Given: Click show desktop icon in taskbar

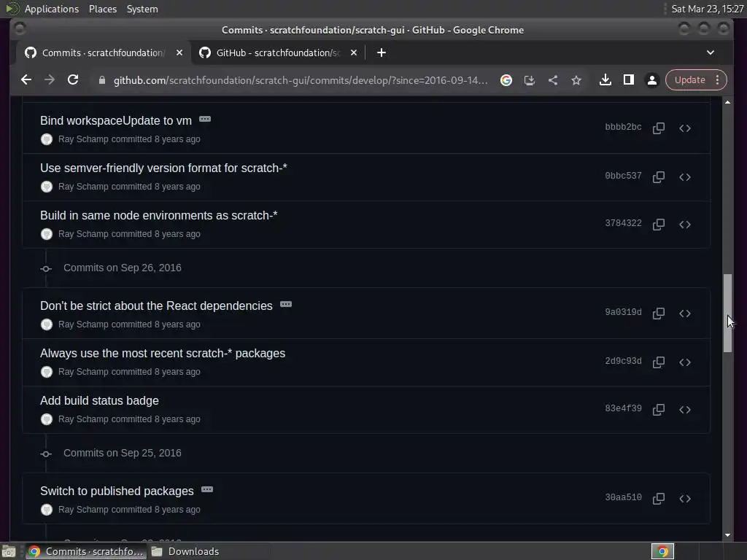Looking at the screenshot, I should point(9,551).
